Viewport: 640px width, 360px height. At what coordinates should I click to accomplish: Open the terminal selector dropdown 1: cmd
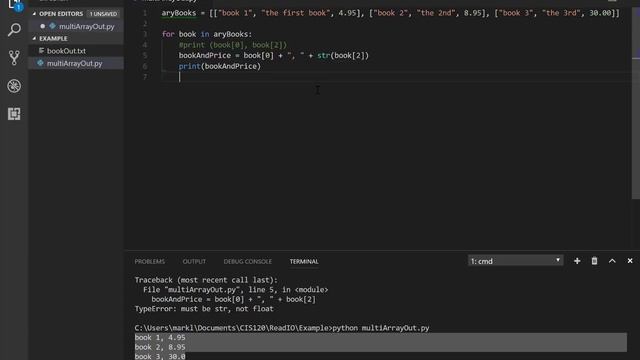click(516, 261)
